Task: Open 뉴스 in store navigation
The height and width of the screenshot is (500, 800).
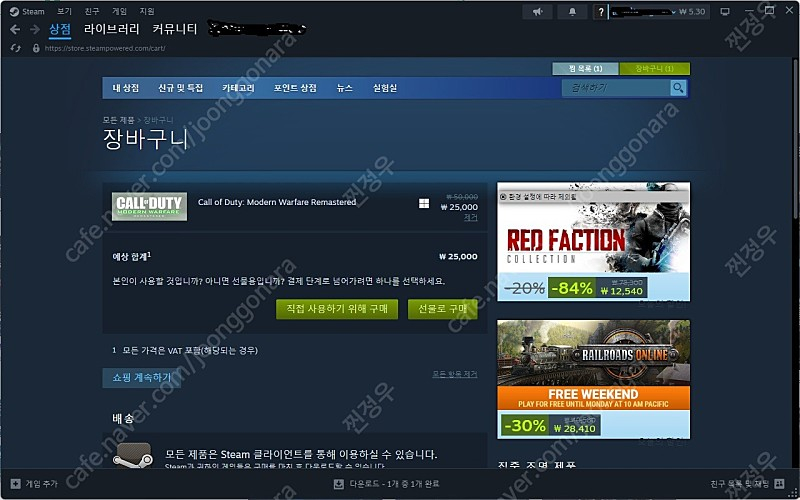Action: [x=344, y=88]
